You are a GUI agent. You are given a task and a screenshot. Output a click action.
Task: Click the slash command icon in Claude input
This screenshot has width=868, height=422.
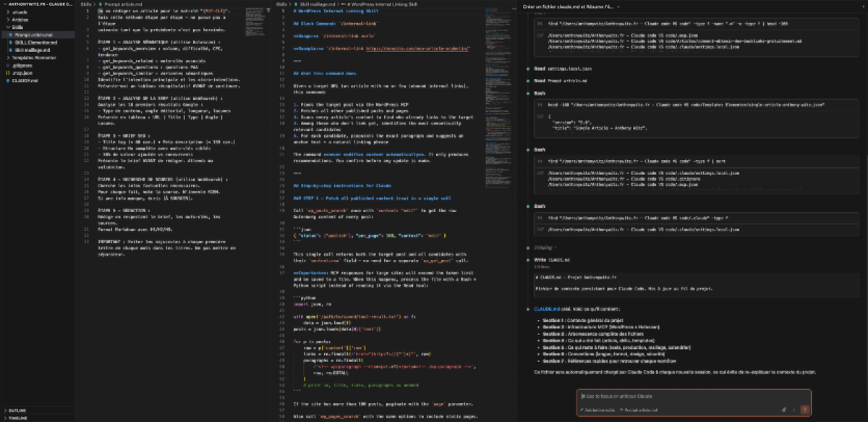coord(793,409)
